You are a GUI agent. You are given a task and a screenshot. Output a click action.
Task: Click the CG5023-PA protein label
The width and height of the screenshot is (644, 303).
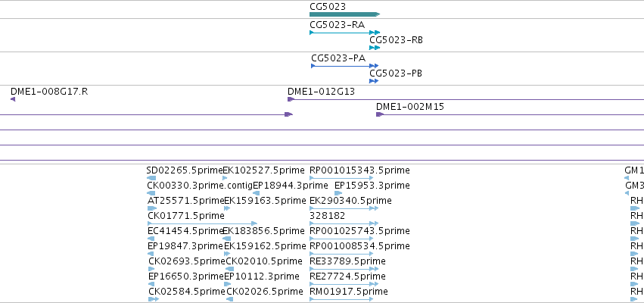pos(338,58)
